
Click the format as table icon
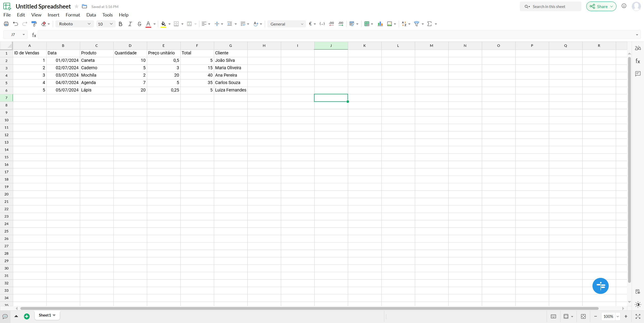pos(367,24)
